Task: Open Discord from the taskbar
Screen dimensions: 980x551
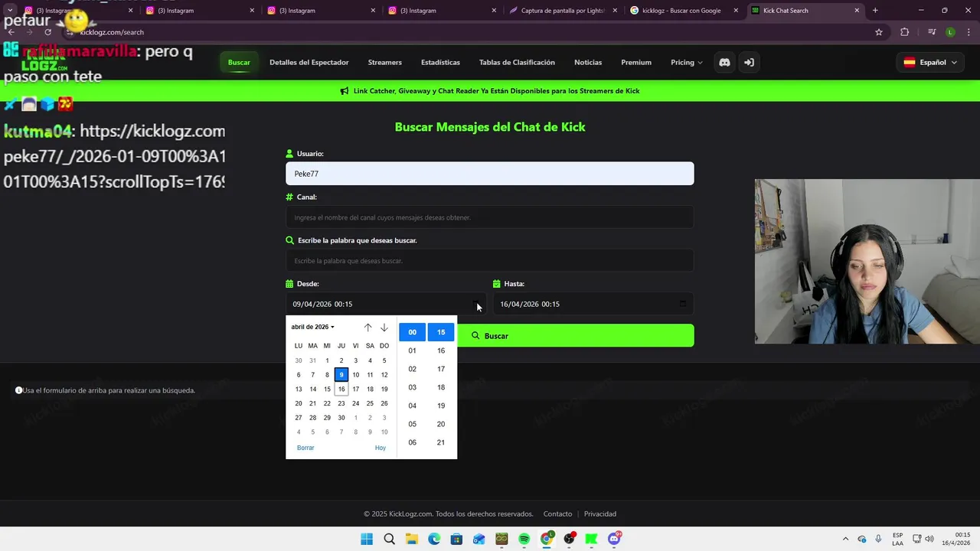Action: pos(614,539)
